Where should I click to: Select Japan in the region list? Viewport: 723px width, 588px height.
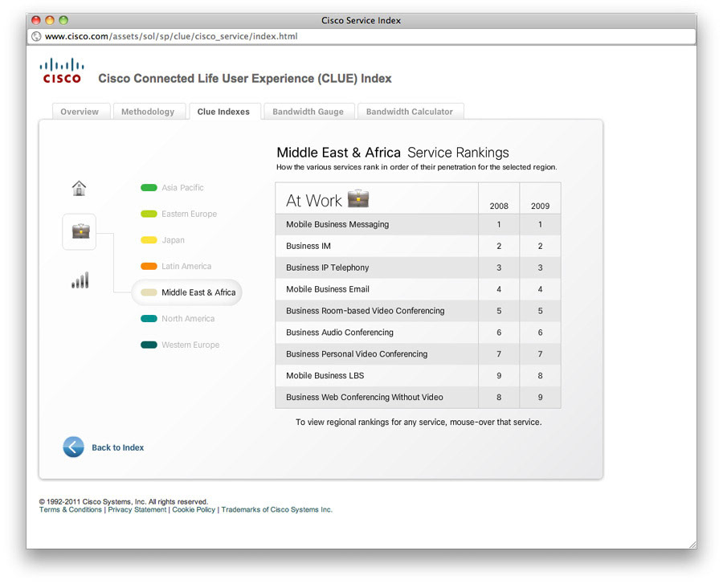(173, 240)
